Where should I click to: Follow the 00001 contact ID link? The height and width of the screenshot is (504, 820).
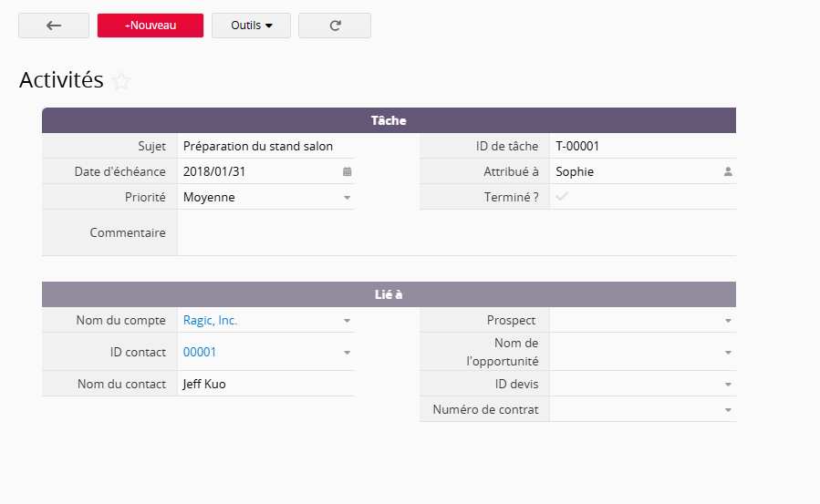click(200, 353)
